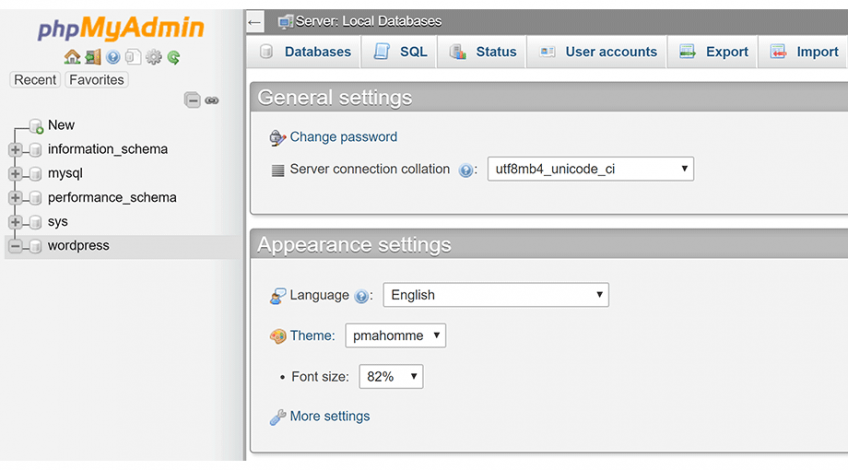The height and width of the screenshot is (470, 848).
Task: Click the Home icon under phpMyAdmin logo
Action: [x=71, y=58]
